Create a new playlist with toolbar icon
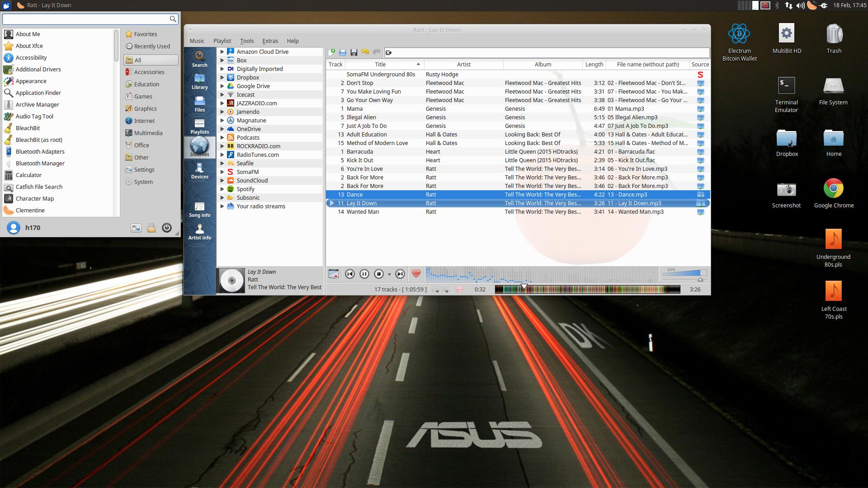The height and width of the screenshot is (488, 868). coord(332,52)
